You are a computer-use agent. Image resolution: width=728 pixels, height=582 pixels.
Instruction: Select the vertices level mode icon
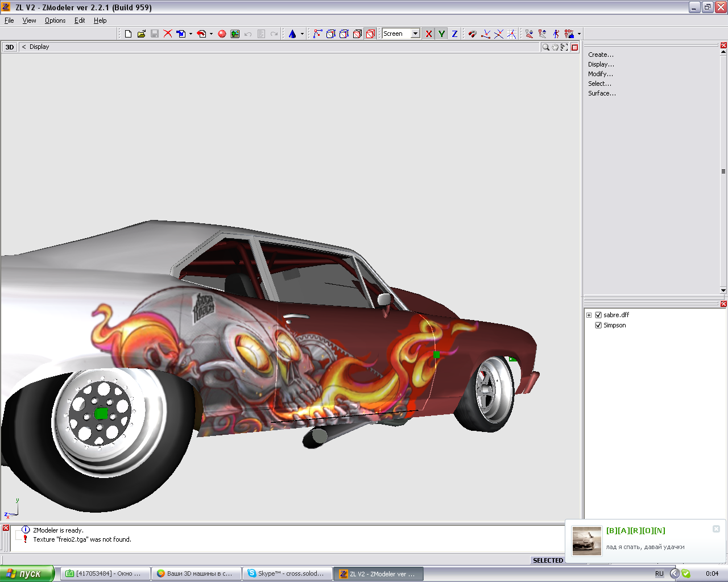[x=317, y=34]
